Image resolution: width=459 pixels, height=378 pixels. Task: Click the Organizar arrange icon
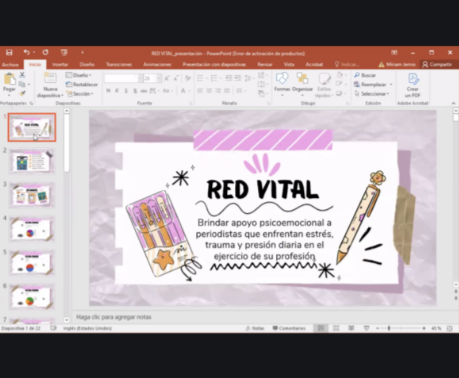pos(302,79)
